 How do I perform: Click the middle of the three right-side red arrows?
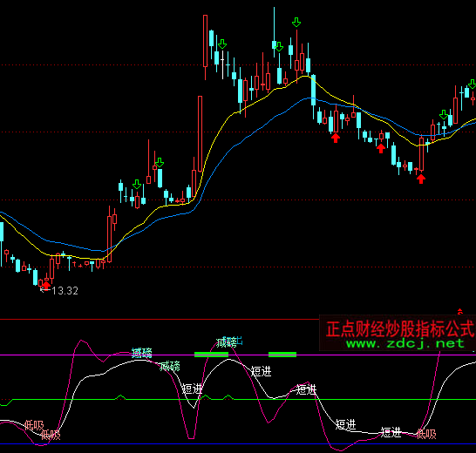tap(381, 148)
